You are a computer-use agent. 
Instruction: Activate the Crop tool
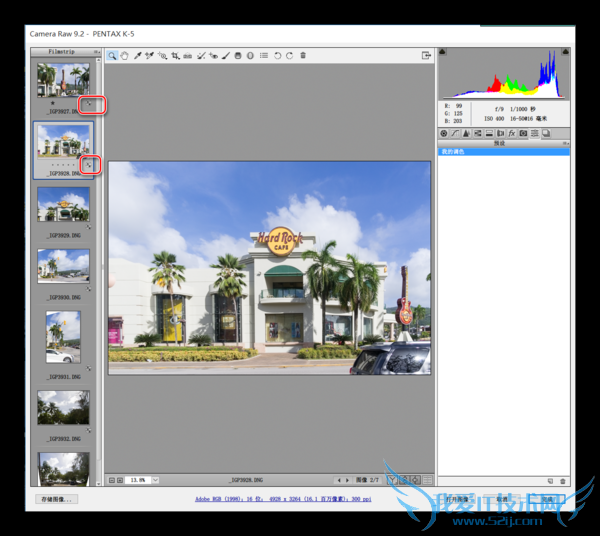176,56
